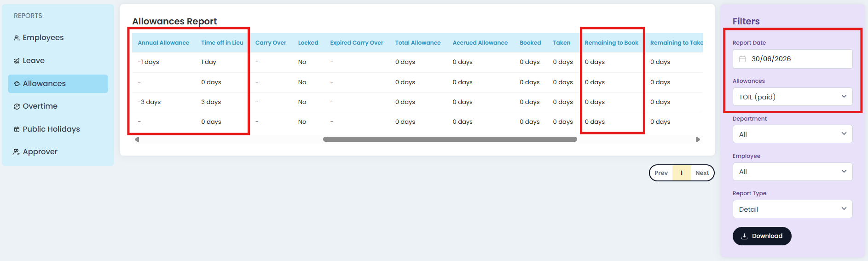Click the '-3 days' annual allowance cell
This screenshot has width=868, height=261.
click(149, 102)
